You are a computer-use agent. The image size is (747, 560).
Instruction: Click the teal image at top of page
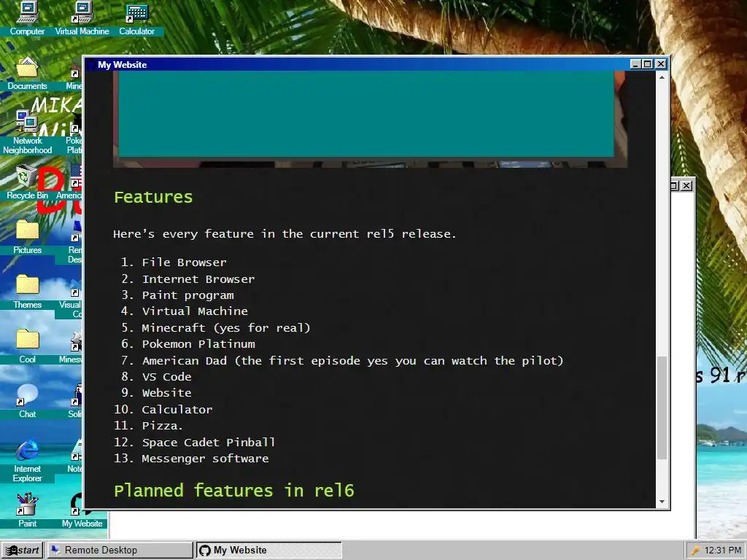point(366,114)
